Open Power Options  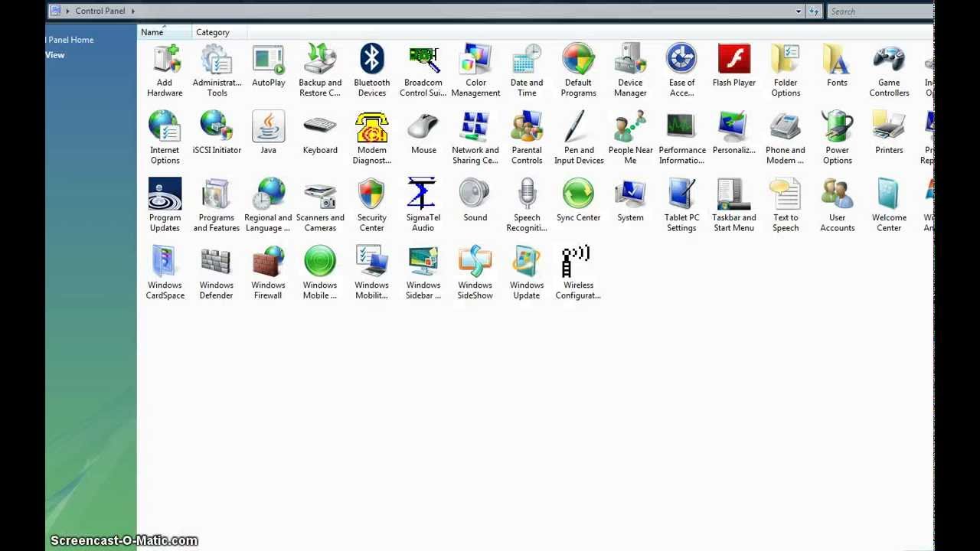(x=837, y=138)
